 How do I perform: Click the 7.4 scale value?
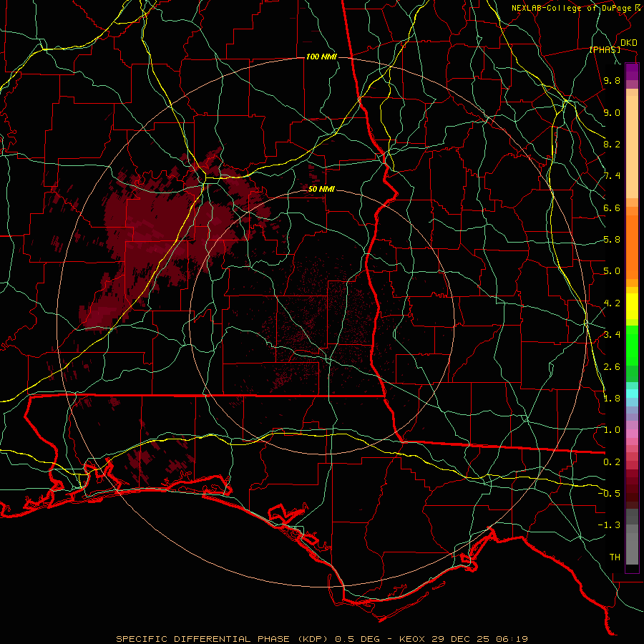click(611, 176)
